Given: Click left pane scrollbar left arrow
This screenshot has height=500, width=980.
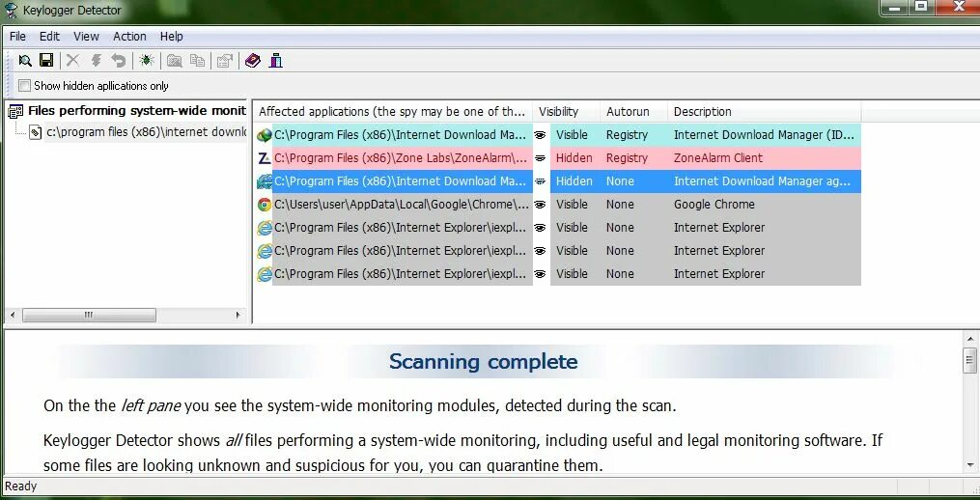Looking at the screenshot, I should click(13, 315).
